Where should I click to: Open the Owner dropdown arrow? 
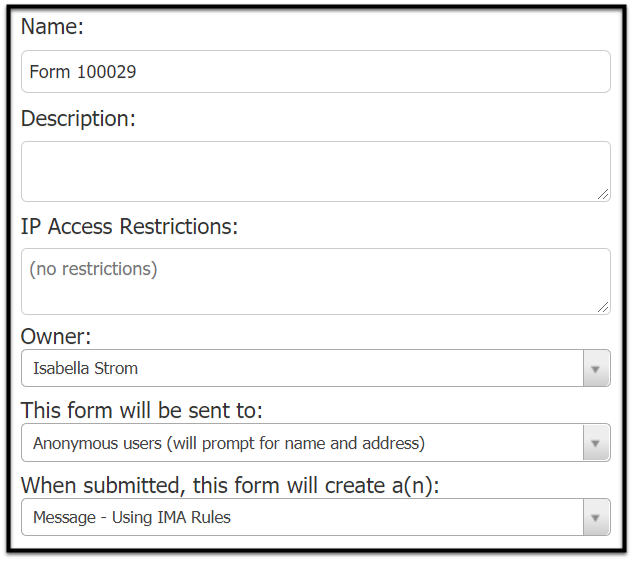coord(596,368)
